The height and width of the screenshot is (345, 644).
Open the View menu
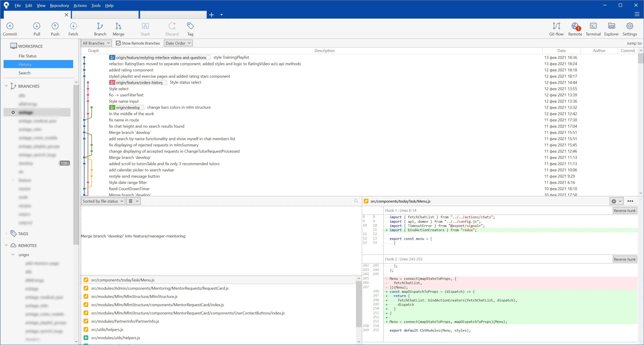[41, 6]
